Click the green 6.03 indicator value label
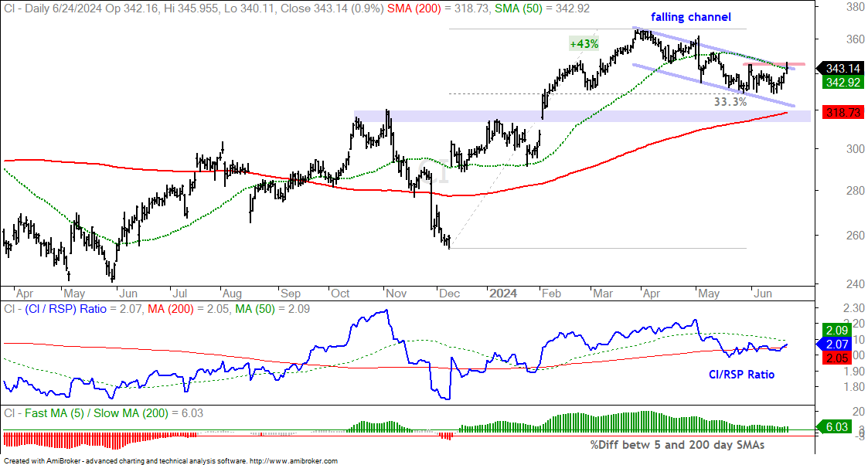The height and width of the screenshot is (465, 868). 835,427
